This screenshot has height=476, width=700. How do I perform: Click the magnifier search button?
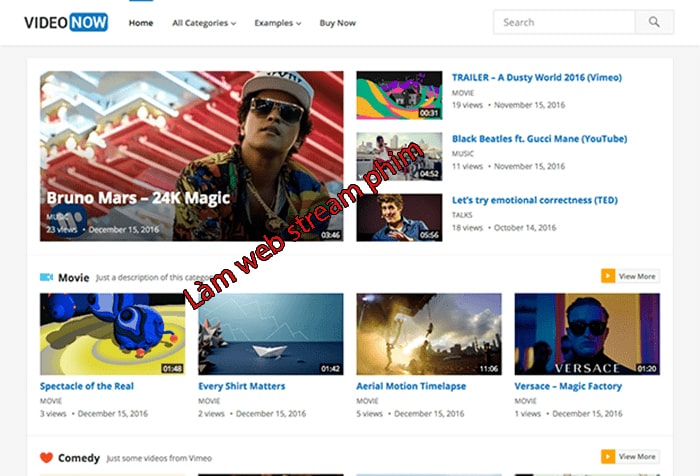pos(654,22)
